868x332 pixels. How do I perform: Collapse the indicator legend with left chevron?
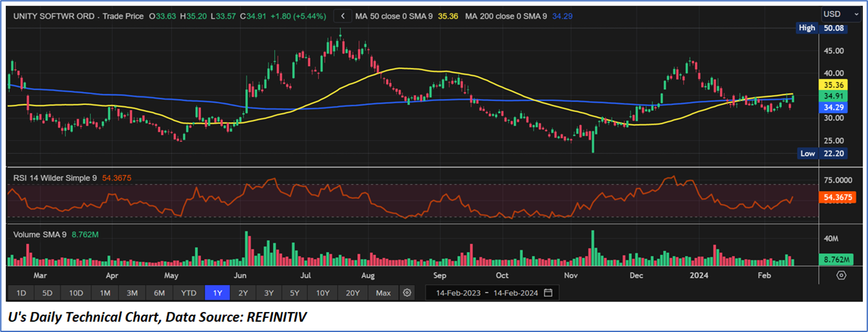[x=343, y=15]
